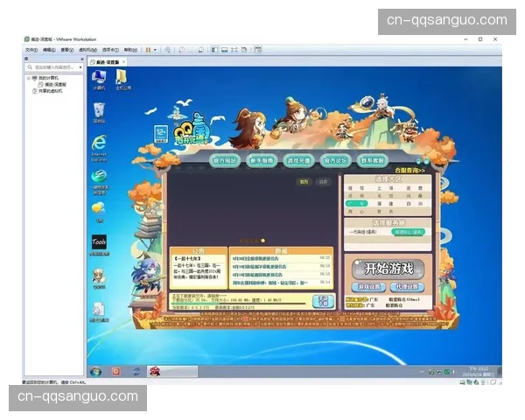Launch the Internet Explorer desktop icon
Viewport: 525px width, 420px height.
99,149
